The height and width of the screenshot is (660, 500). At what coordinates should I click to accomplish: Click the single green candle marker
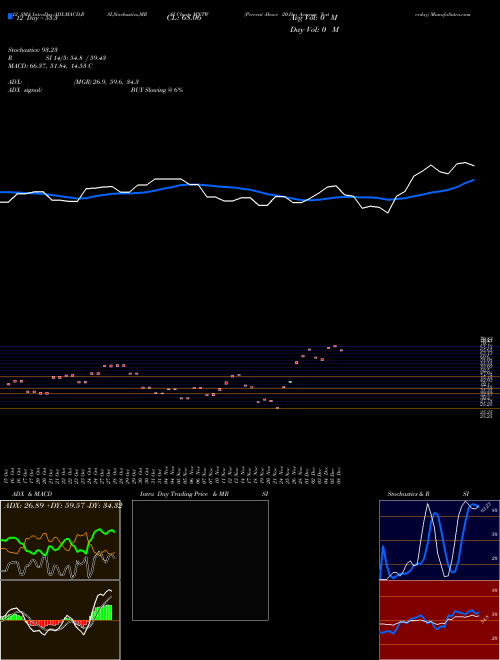290,382
